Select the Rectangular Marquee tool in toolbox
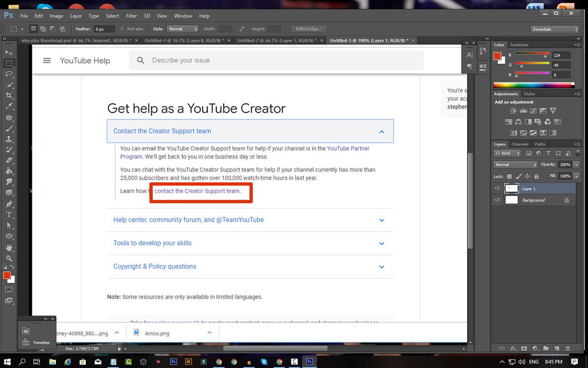This screenshot has height=368, width=588. [9, 63]
